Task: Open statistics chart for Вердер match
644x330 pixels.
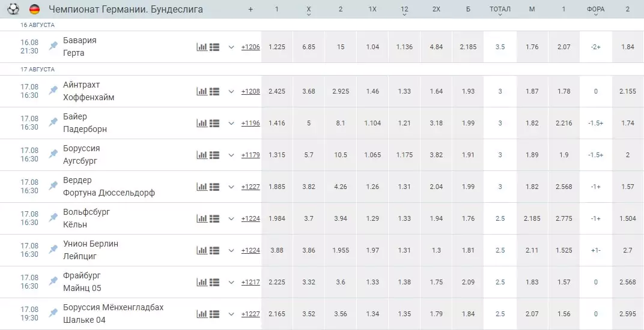Action: [x=202, y=187]
